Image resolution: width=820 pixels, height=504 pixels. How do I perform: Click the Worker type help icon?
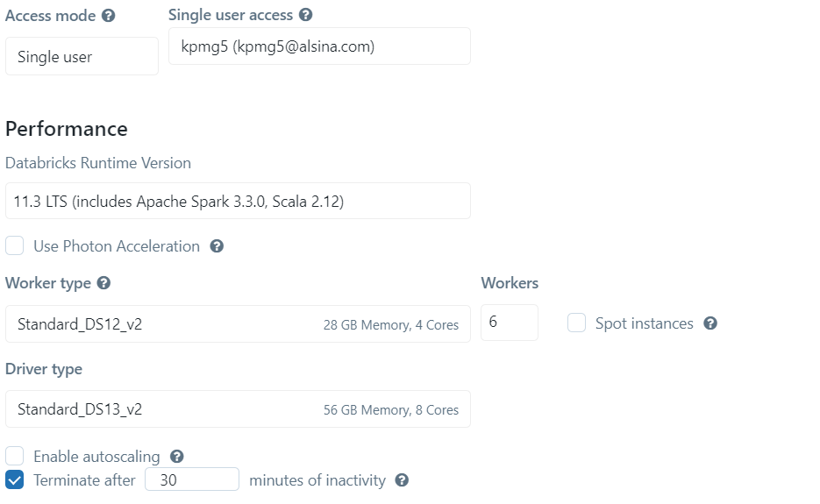(103, 283)
